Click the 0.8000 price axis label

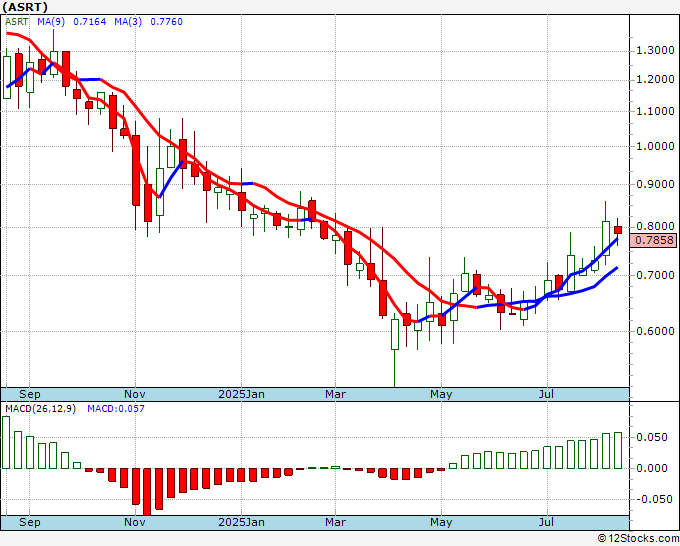[x=655, y=226]
